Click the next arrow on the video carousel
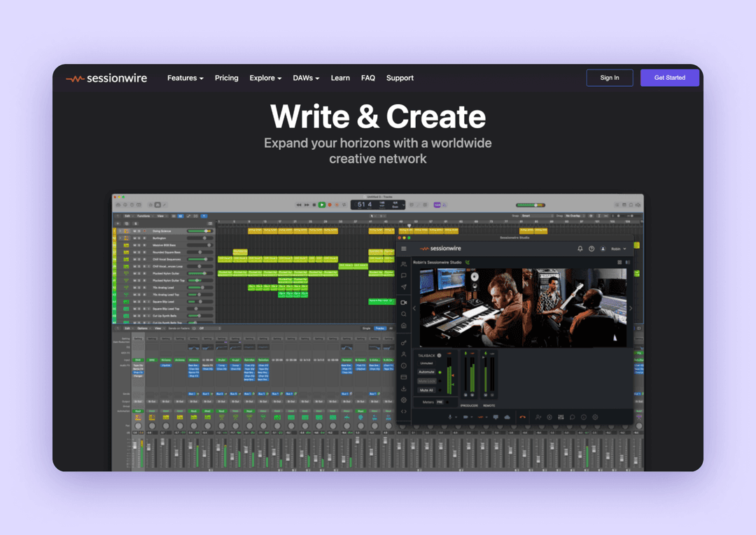756x535 pixels. coord(631,308)
